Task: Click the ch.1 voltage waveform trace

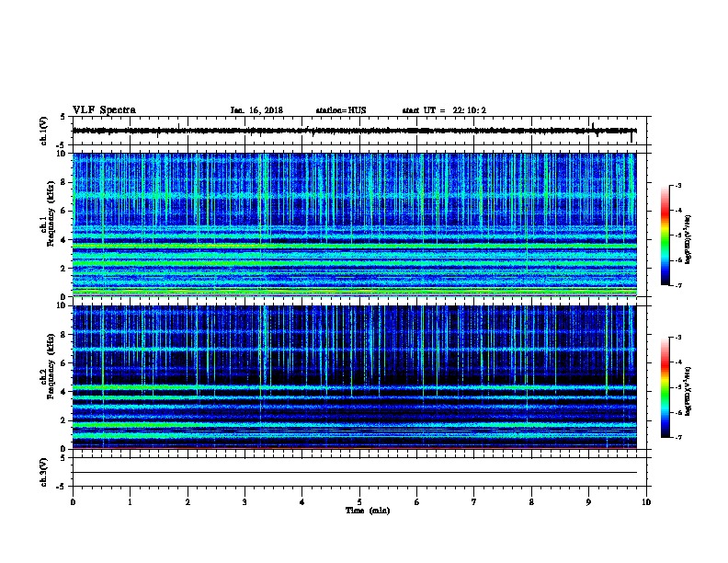Action: [354, 131]
